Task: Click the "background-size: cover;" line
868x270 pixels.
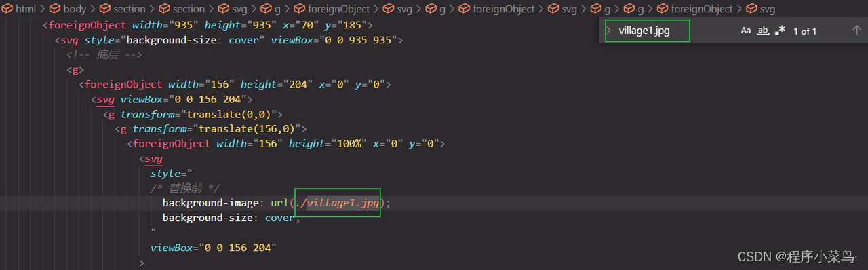Action: tap(231, 218)
